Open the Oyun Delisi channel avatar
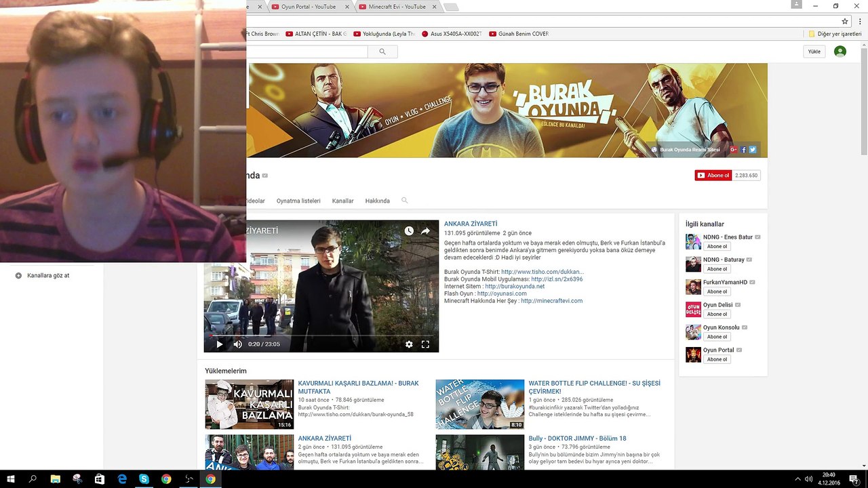868x488 pixels. point(693,309)
